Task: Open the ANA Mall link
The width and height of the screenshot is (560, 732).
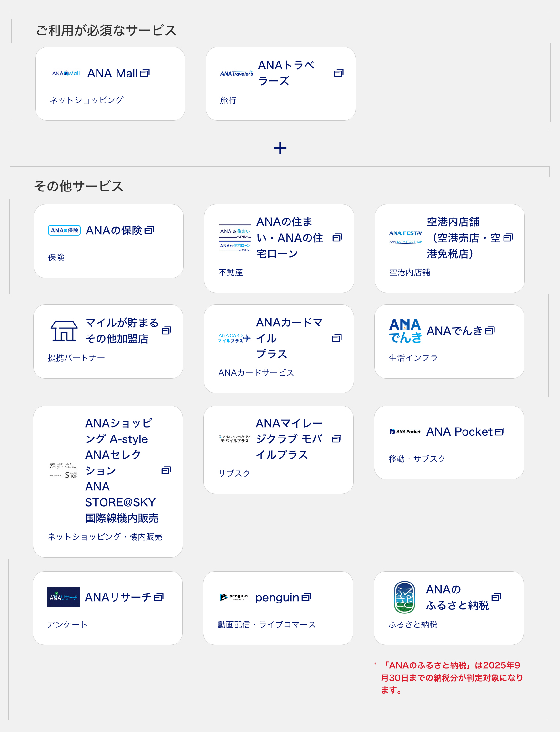Action: tap(112, 73)
